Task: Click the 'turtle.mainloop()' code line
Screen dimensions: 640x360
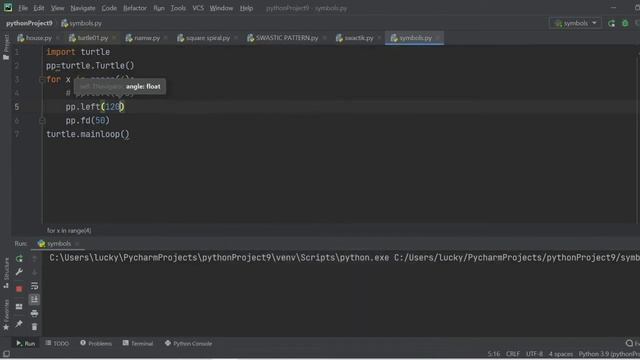Action: (x=88, y=134)
